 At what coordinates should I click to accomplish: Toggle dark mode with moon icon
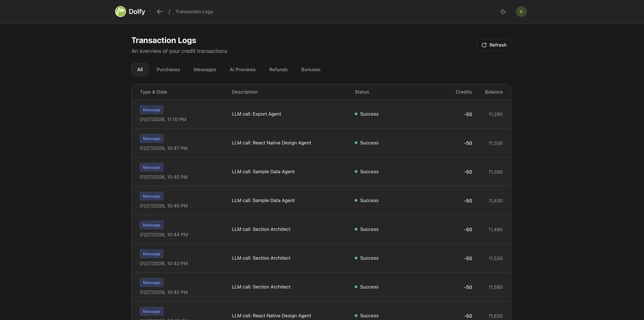(503, 12)
